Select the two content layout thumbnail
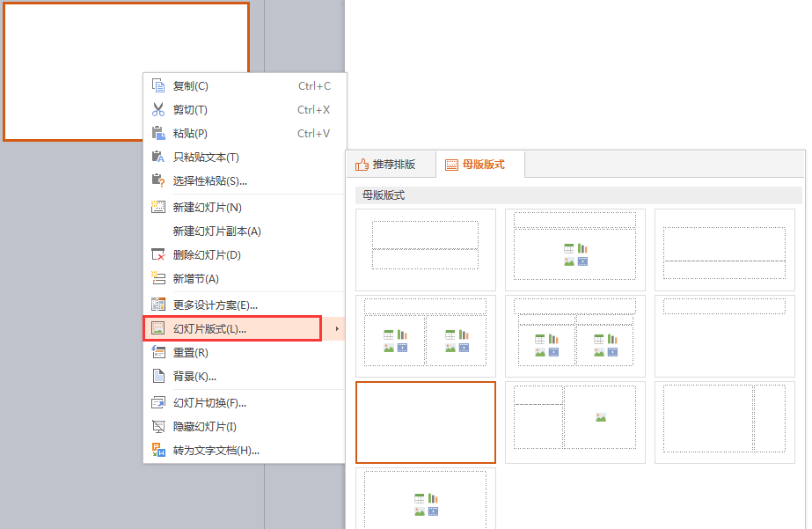Screen dimensions: 812x529 [426, 336]
